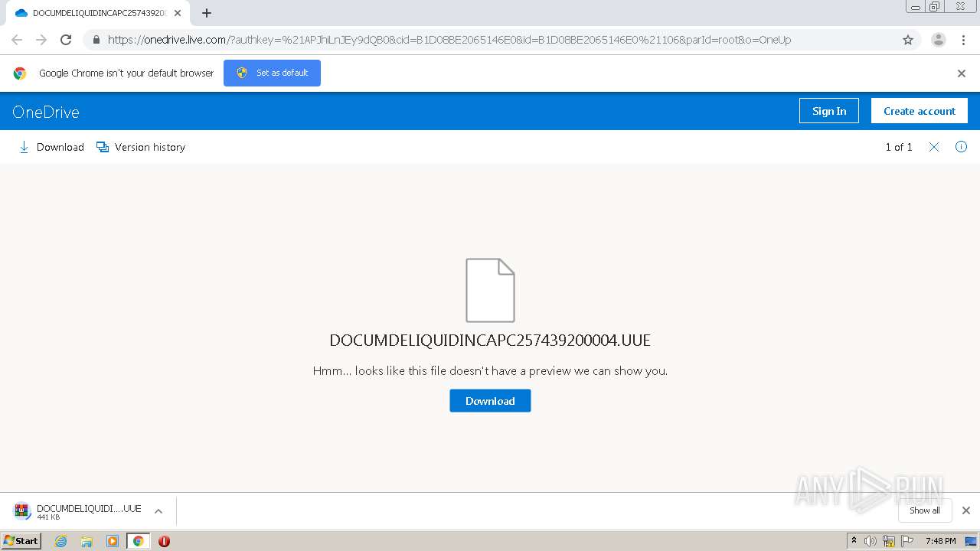980x551 pixels.
Task: Open a new browser tab
Action: (x=207, y=13)
